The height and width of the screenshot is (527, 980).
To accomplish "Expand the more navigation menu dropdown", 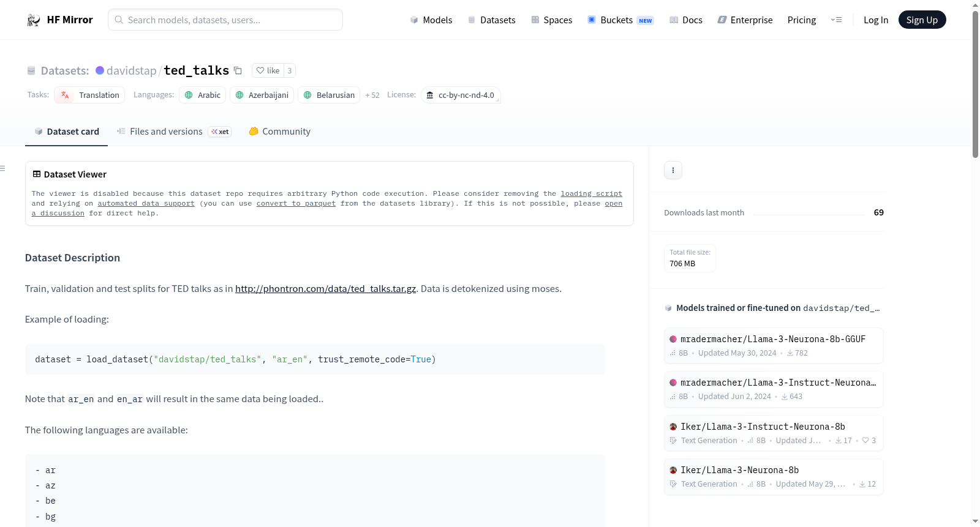I will tap(836, 20).
